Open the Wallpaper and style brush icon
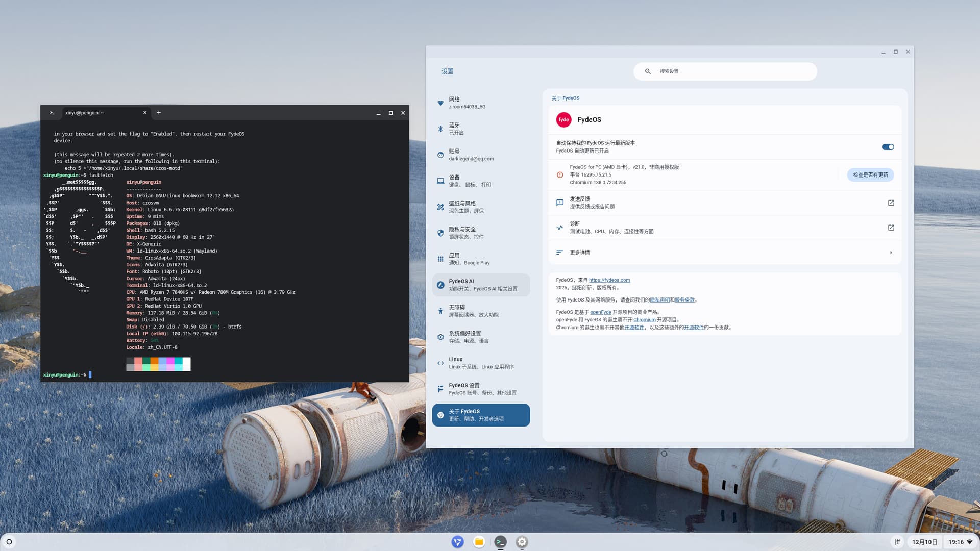The image size is (980, 551). [440, 207]
